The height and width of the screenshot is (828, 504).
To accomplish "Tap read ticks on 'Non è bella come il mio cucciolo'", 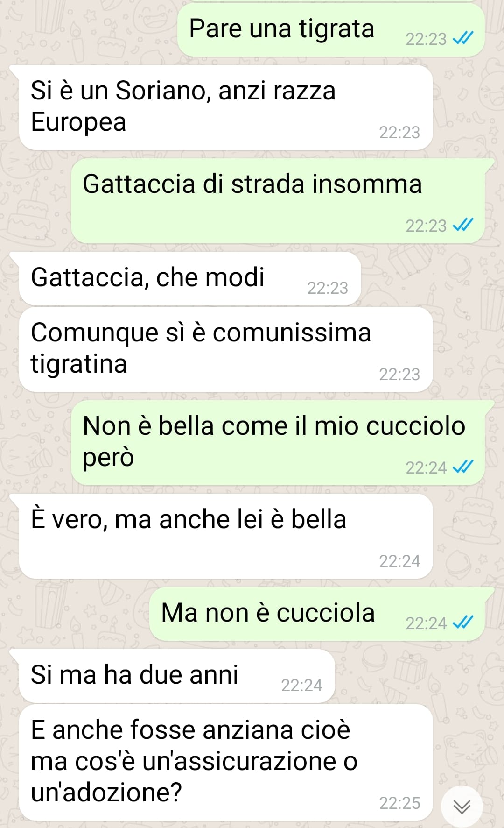I will (x=463, y=467).
